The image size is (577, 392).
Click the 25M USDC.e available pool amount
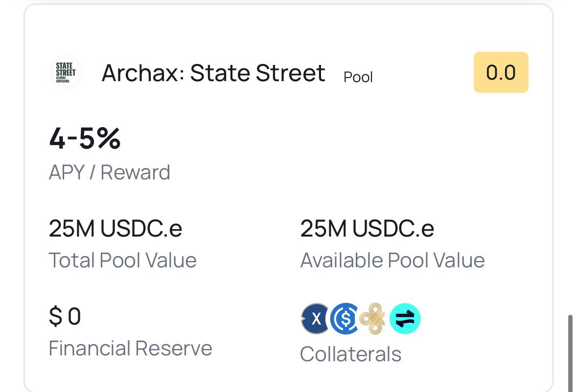click(x=367, y=229)
